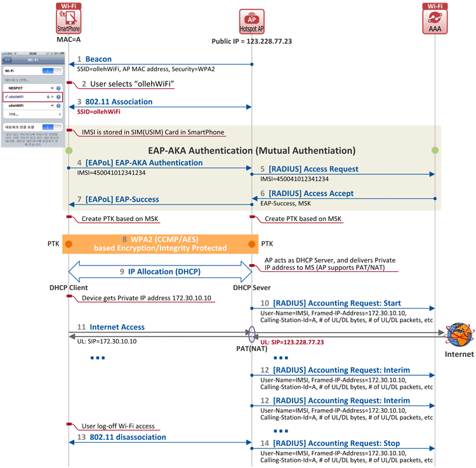Click orange PTK dot on Hotspot AP line
This screenshot has width=476, height=468.
(252, 244)
